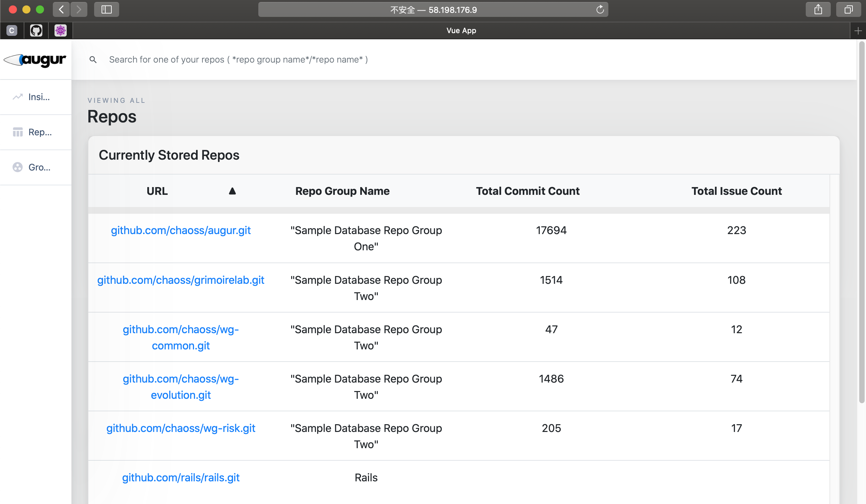
Task: Sort by URL column ascending arrow
Action: 232,191
